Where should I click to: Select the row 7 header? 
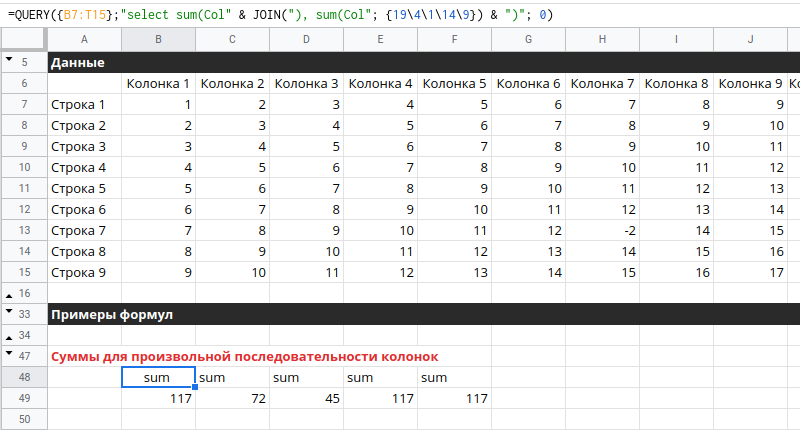point(24,105)
